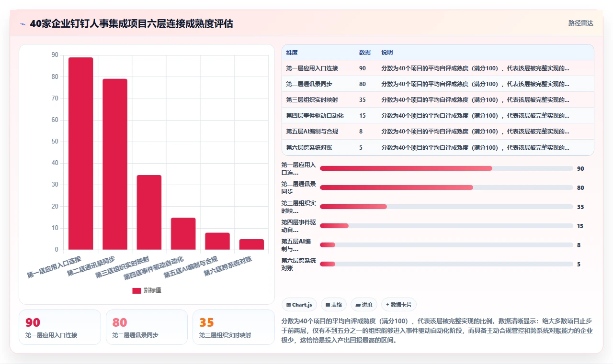This screenshot has width=613, height=364.
Task: Click the 说明 column header
Action: pos(387,53)
